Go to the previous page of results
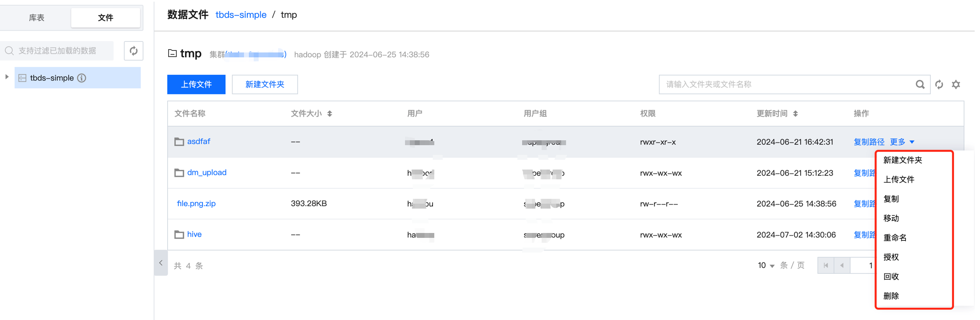 (842, 266)
